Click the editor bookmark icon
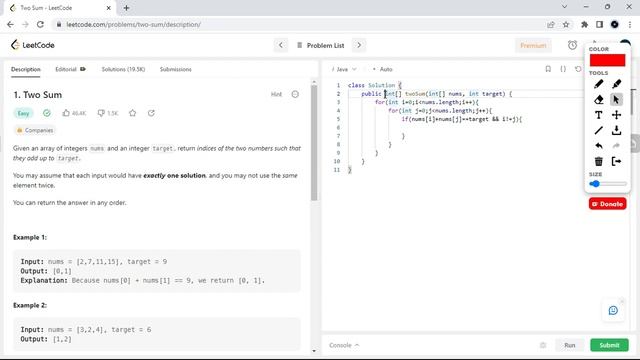The height and width of the screenshot is (360, 640). click(x=548, y=69)
